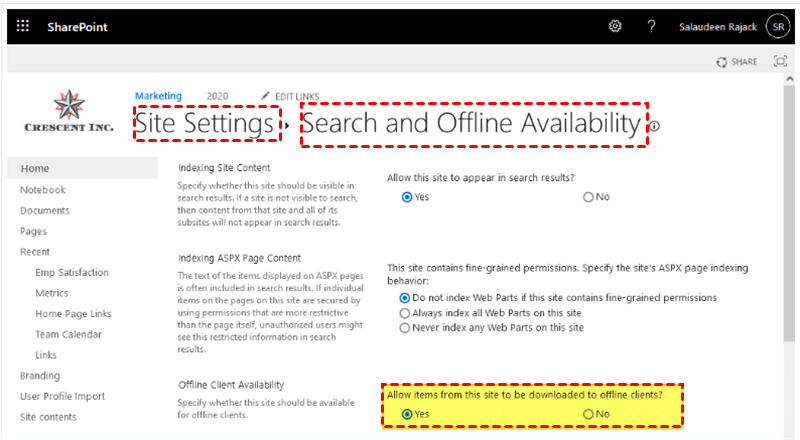Image resolution: width=800 pixels, height=440 pixels.
Task: Open the app launcher waffle icon
Action: [x=23, y=26]
